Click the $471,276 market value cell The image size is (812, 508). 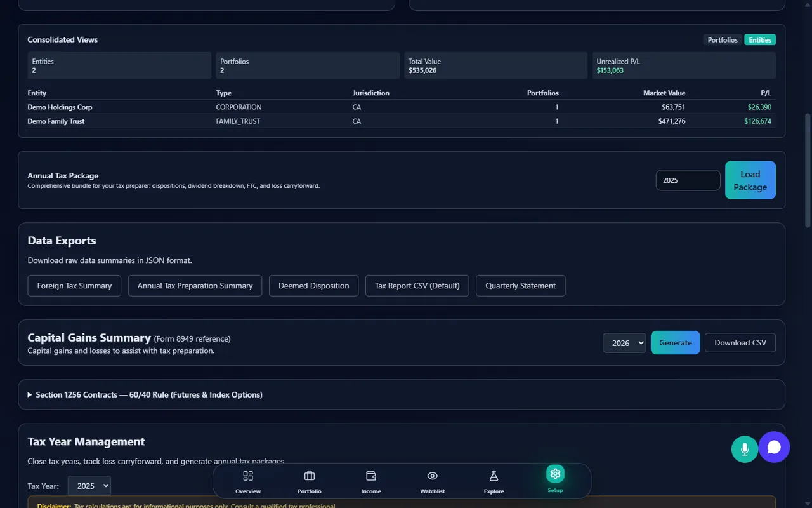pos(671,121)
